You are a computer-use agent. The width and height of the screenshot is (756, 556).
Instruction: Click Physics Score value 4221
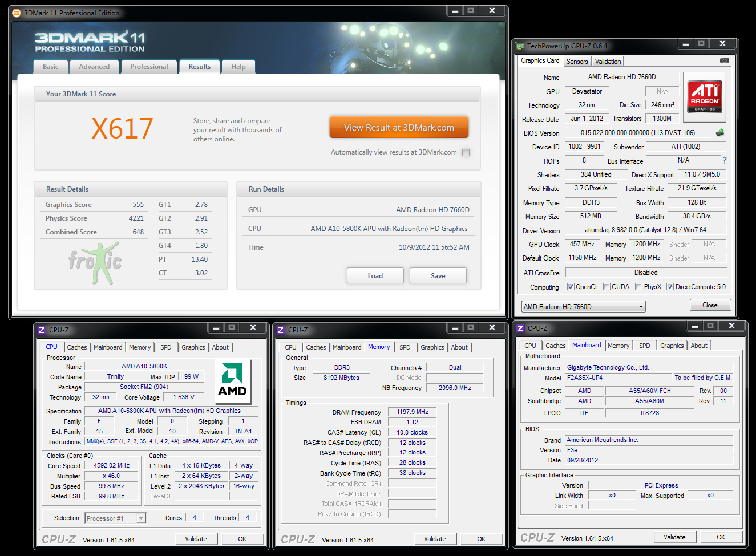tap(136, 218)
